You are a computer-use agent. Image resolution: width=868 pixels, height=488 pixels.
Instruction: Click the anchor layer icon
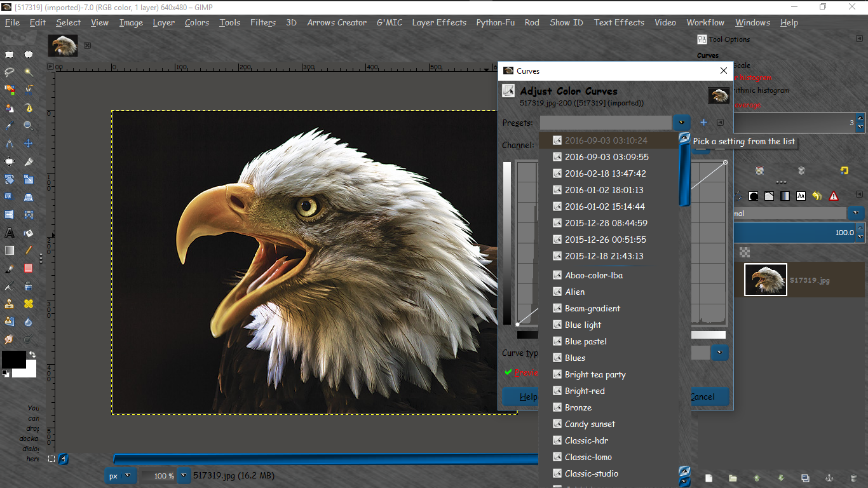[x=829, y=478]
